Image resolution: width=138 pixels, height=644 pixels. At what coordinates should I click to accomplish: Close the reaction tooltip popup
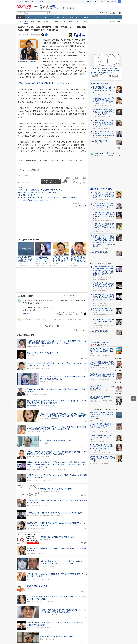[60, 180]
